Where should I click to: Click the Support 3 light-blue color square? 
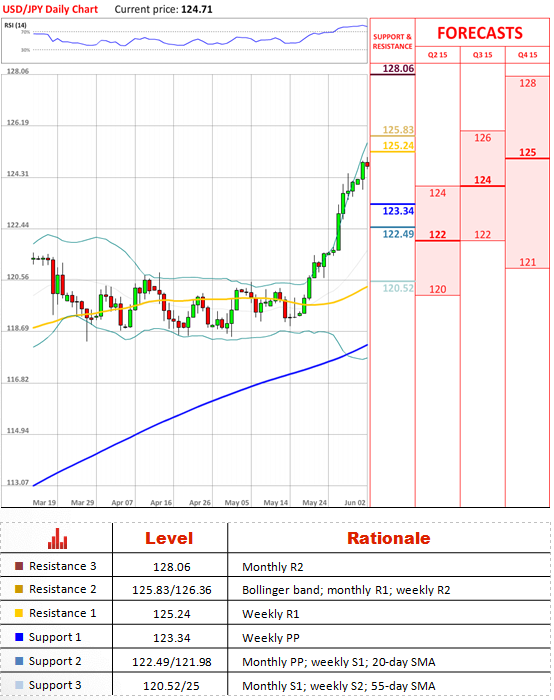point(19,685)
